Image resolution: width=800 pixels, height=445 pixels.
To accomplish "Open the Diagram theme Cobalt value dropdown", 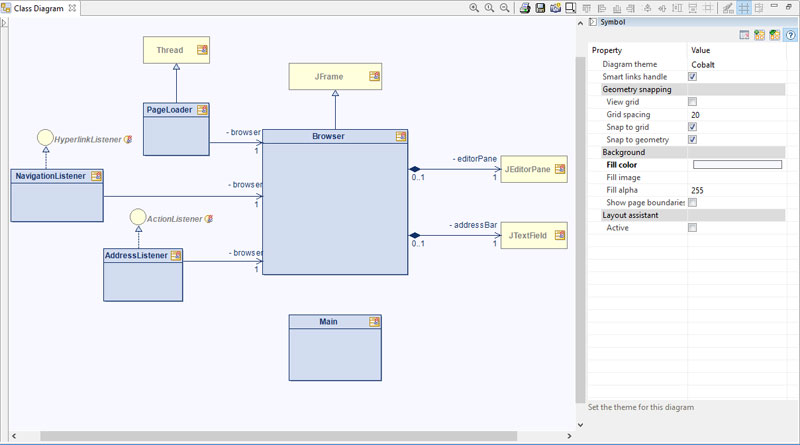I will point(737,64).
